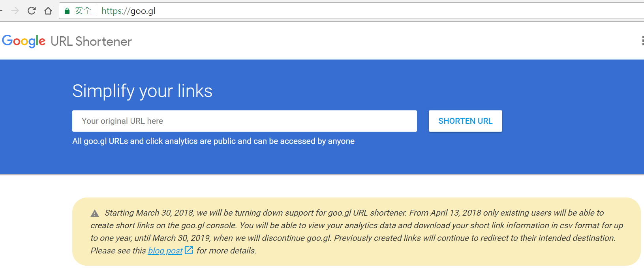Click the https://goo.gl address text

[x=128, y=11]
